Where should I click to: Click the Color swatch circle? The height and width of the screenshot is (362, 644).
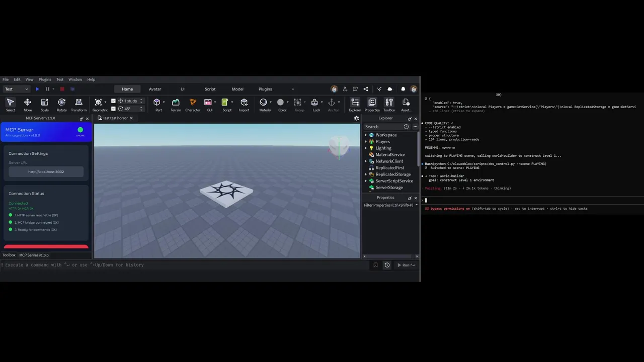pyautogui.click(x=280, y=103)
